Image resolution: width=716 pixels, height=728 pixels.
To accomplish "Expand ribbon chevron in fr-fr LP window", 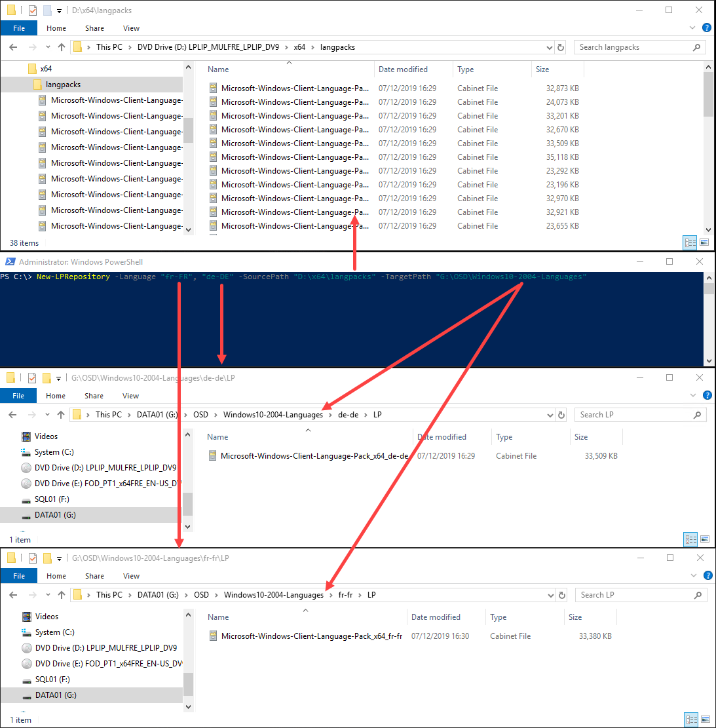I will tap(694, 576).
